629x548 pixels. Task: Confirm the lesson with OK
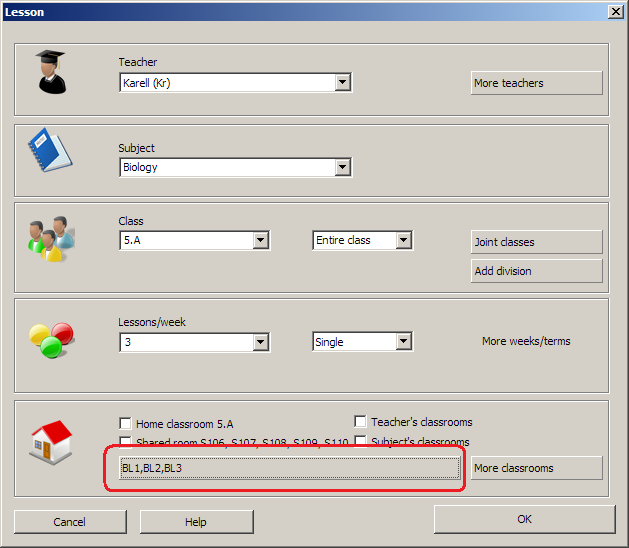(524, 519)
